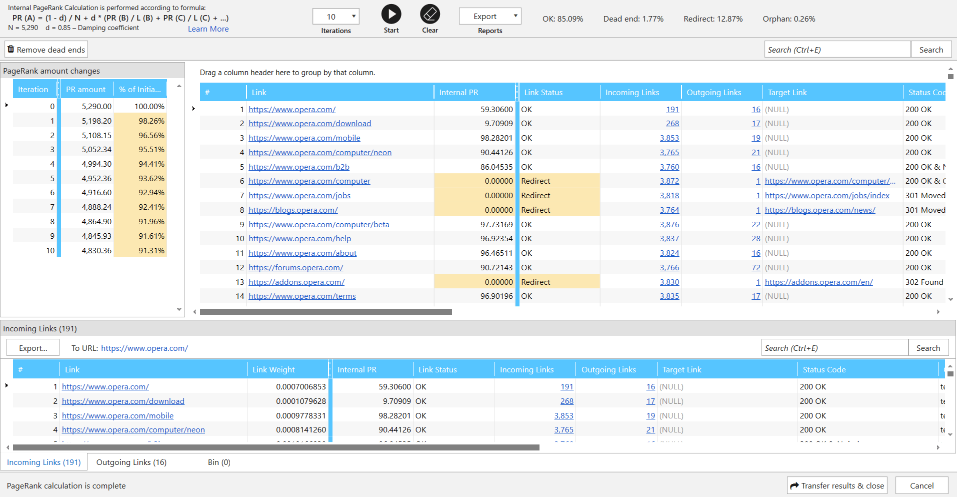Click the Clear eraser icon
957x497 pixels.
pyautogui.click(x=430, y=14)
